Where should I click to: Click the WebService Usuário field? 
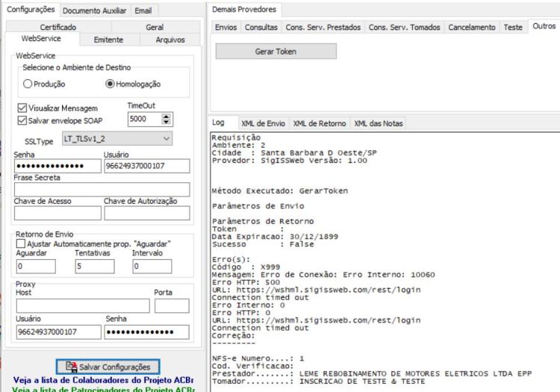(147, 166)
